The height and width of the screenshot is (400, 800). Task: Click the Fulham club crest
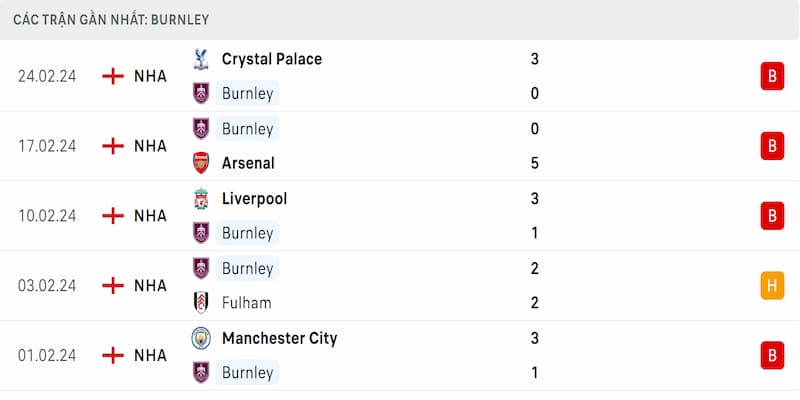(202, 303)
